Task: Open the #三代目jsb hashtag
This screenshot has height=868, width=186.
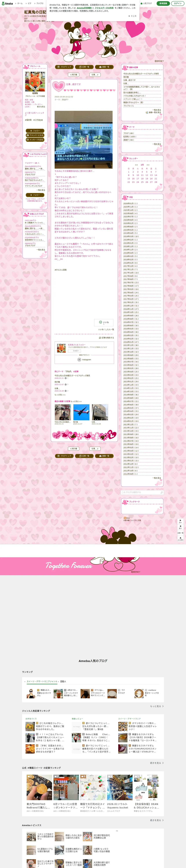Action: coord(38,120)
